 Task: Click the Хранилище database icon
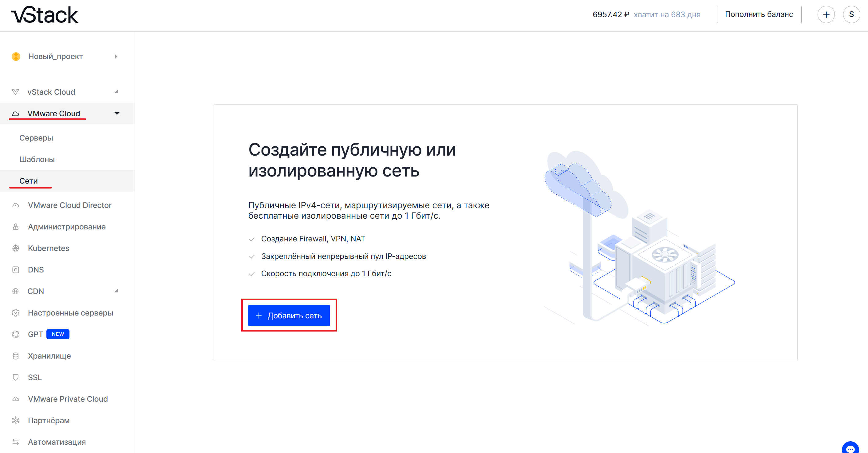point(15,356)
